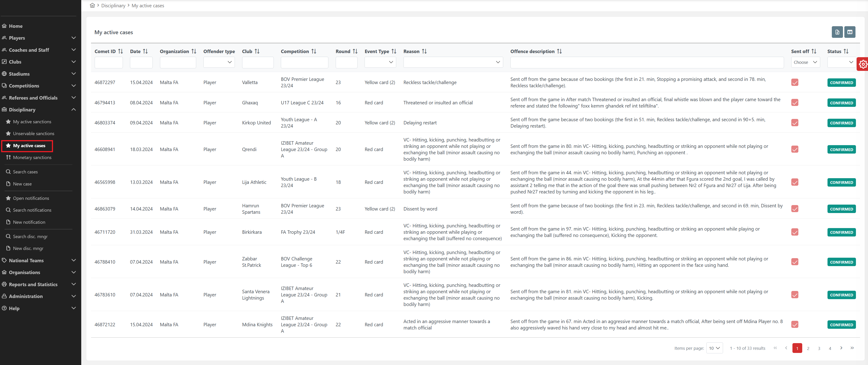Sort table by Date column icon
Screen dimensions: 868x365
pos(145,51)
